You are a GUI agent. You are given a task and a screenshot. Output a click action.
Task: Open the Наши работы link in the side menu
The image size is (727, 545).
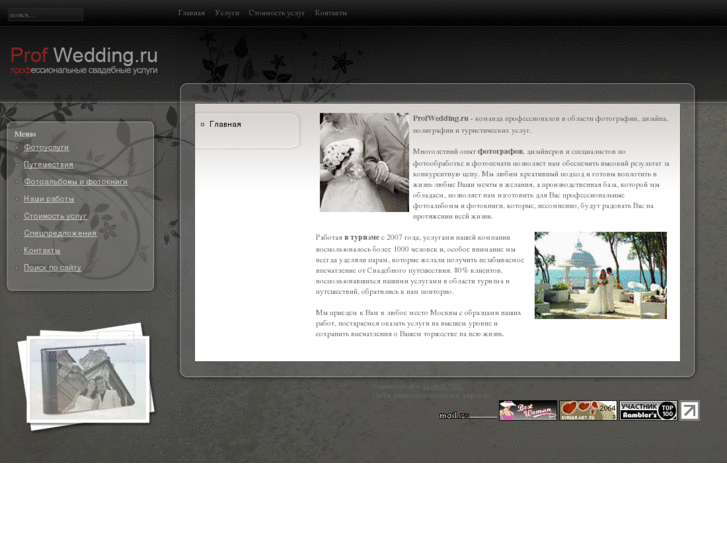[x=49, y=199]
